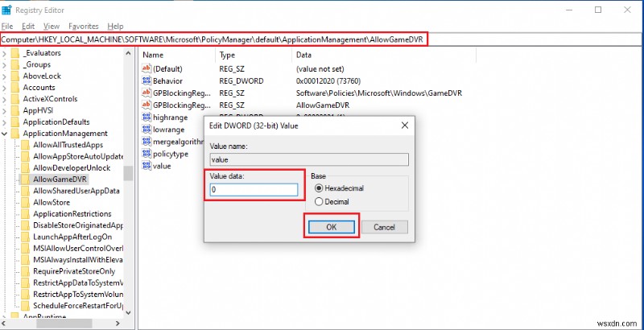644x330 pixels.
Task: Open the Favorites menu
Action: coord(84,27)
